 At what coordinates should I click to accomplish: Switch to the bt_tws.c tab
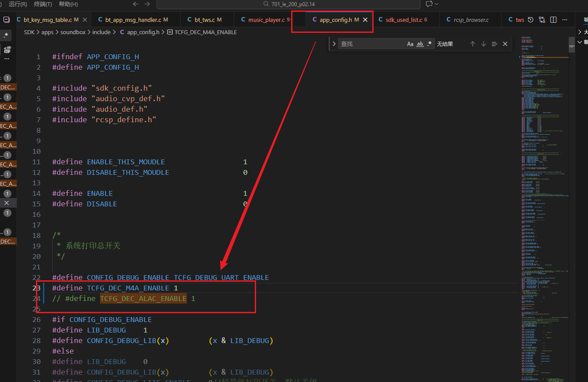[x=206, y=20]
